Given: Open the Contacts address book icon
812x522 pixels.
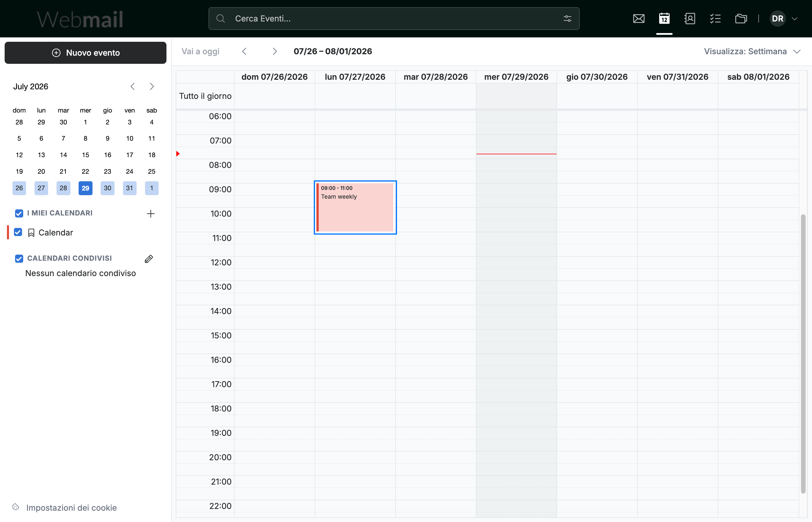Looking at the screenshot, I should tap(690, 19).
